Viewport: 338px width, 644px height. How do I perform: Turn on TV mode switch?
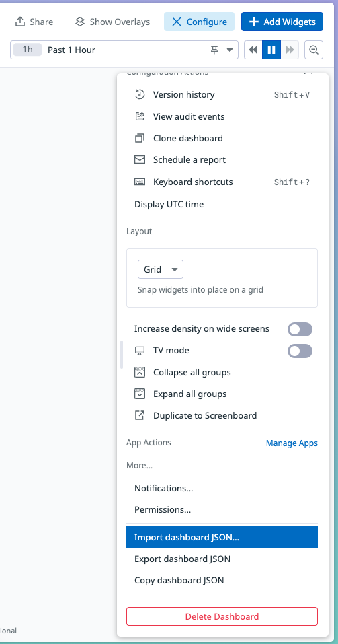[x=300, y=351]
